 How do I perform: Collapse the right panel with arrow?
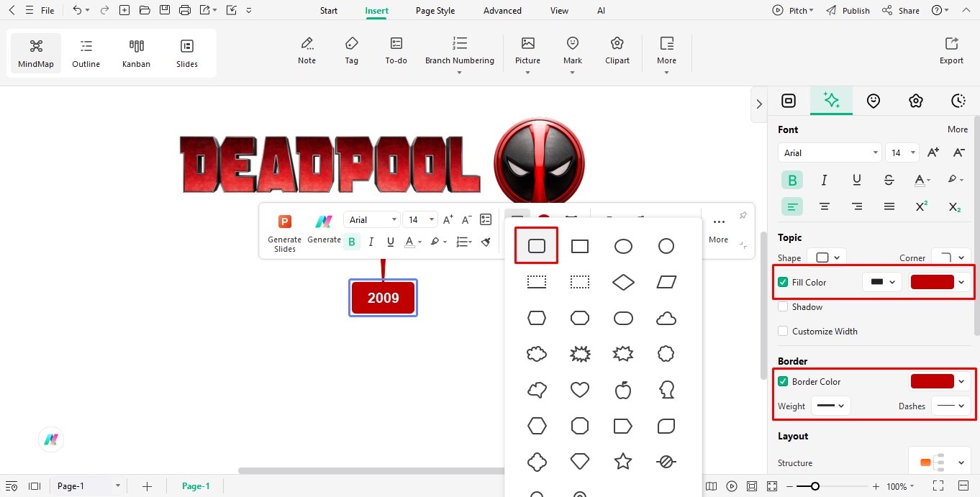coord(758,104)
